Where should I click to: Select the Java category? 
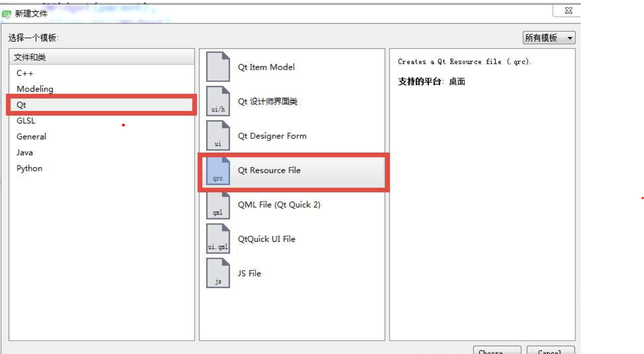pos(102,153)
